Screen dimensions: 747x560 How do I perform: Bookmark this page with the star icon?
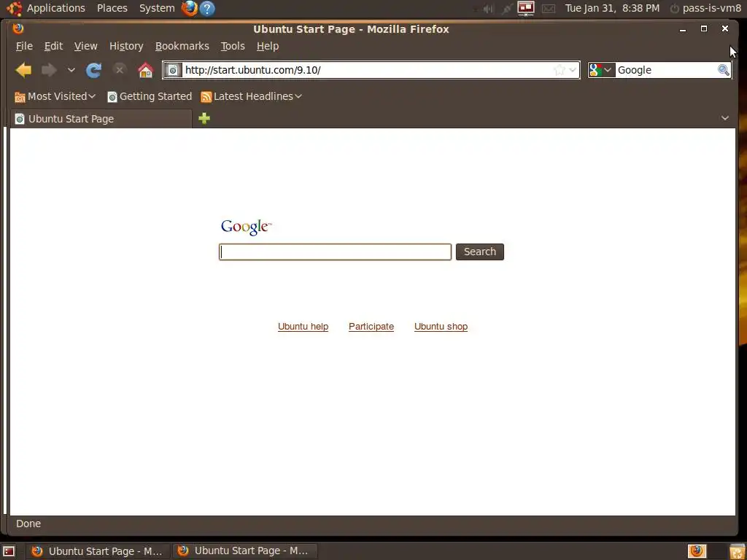[560, 70]
